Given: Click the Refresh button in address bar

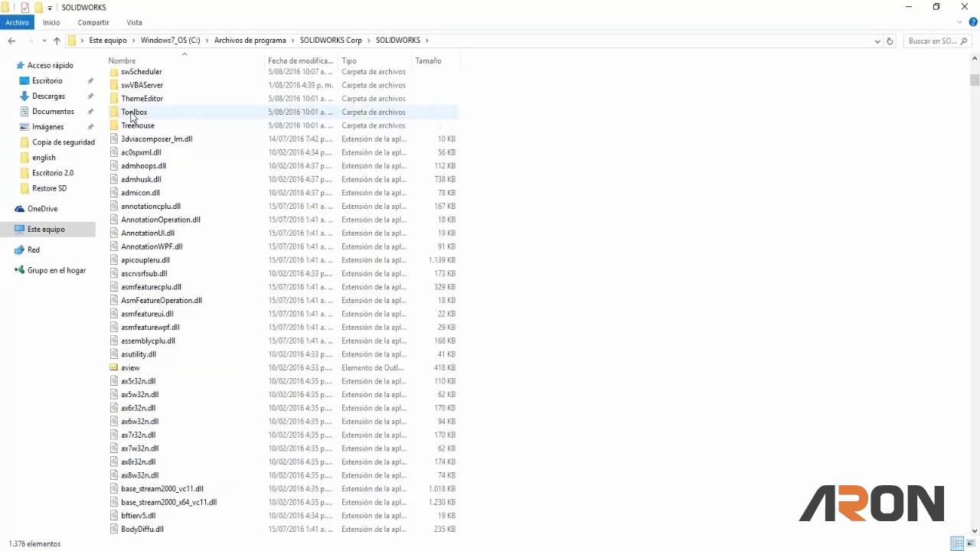Looking at the screenshot, I should tap(890, 41).
